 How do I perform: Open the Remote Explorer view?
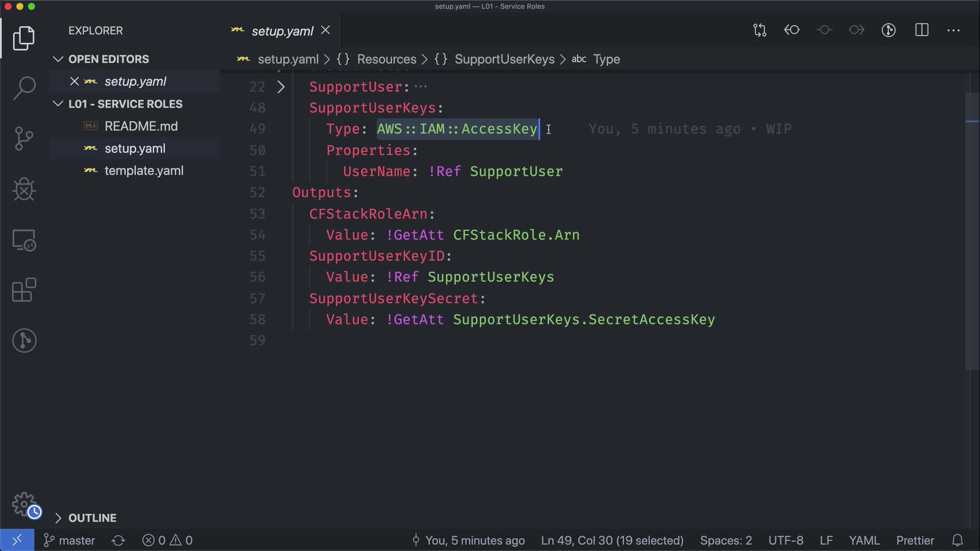[24, 240]
